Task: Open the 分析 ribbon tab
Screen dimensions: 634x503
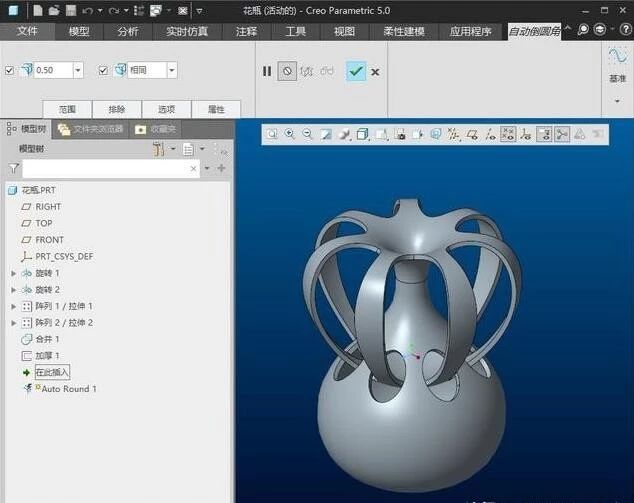Action: tap(128, 31)
